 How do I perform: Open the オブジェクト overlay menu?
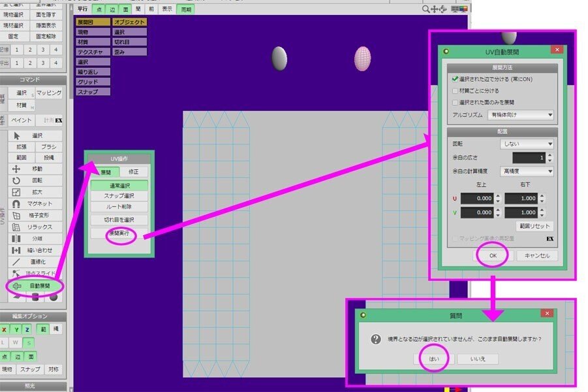coord(130,22)
